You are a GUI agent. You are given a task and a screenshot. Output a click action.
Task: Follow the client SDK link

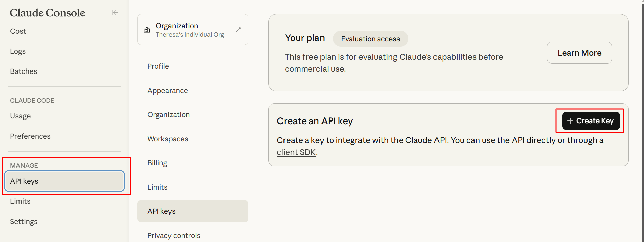click(296, 152)
